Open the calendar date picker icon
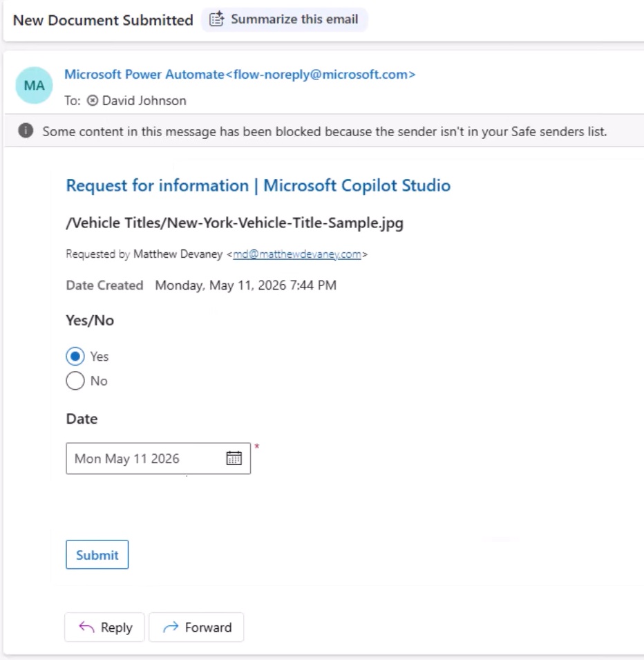Image resolution: width=644 pixels, height=660 pixels. point(234,458)
